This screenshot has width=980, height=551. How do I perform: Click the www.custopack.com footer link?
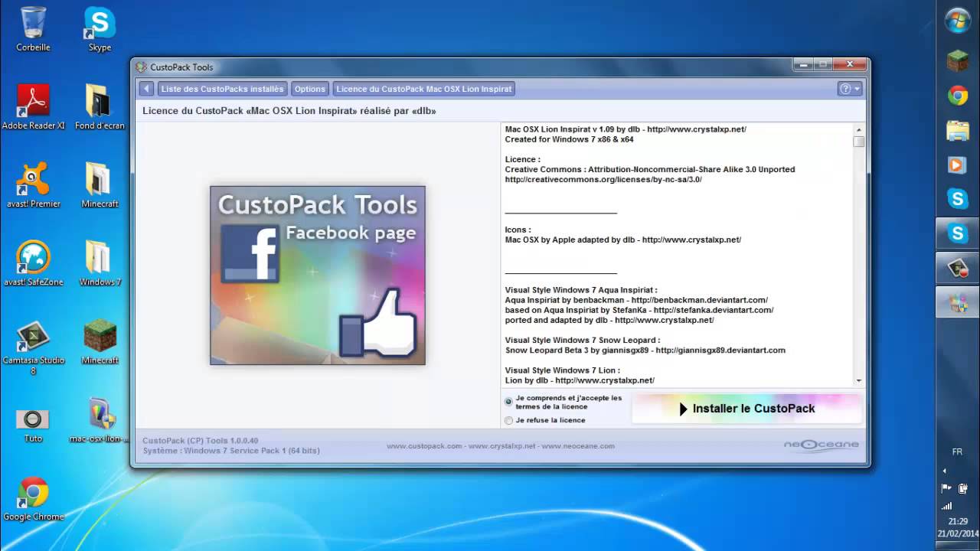point(424,446)
